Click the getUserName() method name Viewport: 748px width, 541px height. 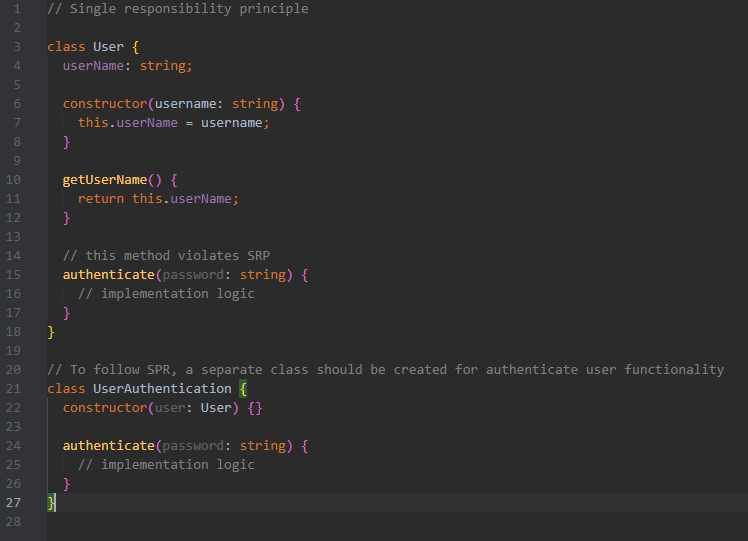point(105,180)
